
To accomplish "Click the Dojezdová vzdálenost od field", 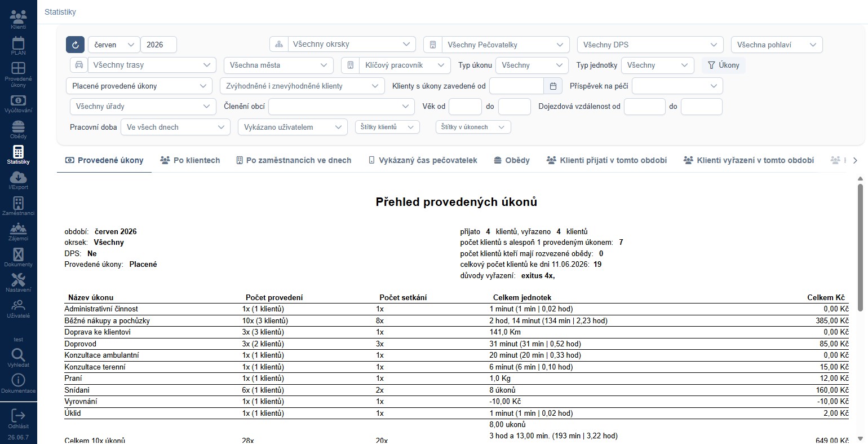I will coord(645,106).
